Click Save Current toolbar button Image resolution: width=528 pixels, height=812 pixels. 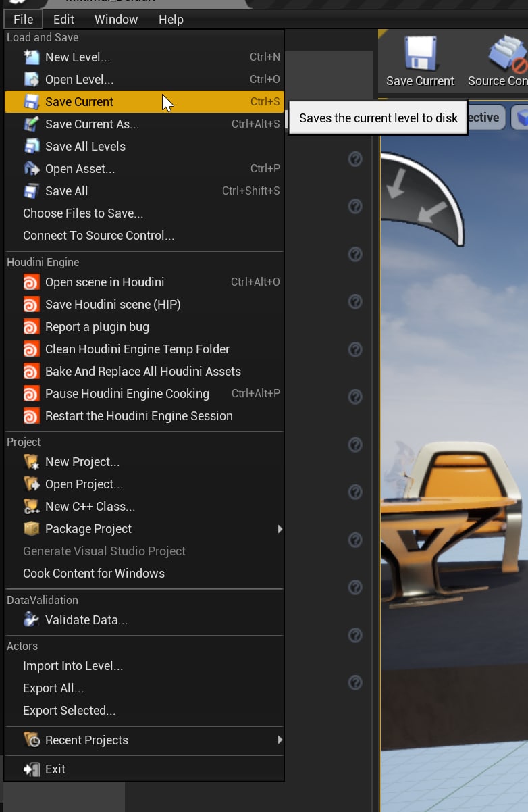tap(420, 62)
